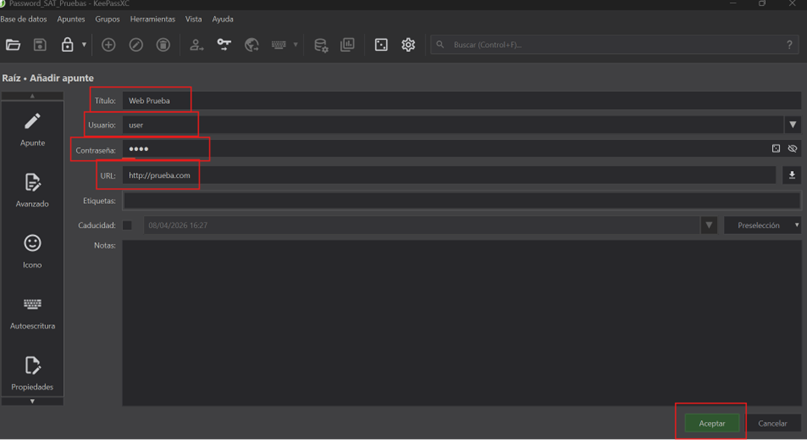Download favicon button next to URL

[792, 175]
